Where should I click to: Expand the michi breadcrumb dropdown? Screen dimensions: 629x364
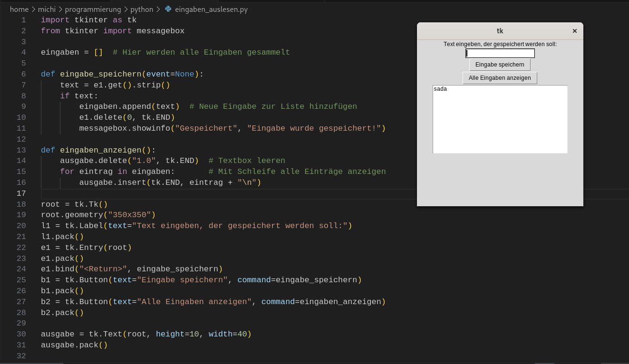point(47,9)
